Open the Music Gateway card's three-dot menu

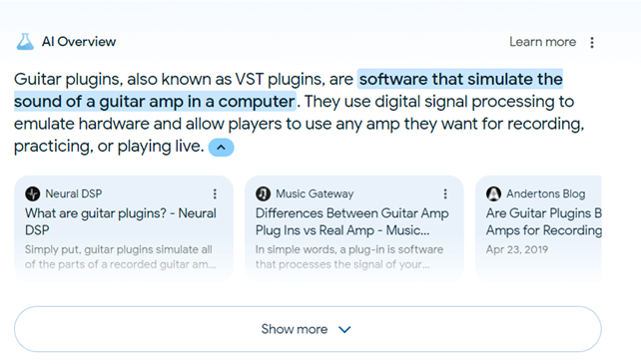[x=445, y=194]
